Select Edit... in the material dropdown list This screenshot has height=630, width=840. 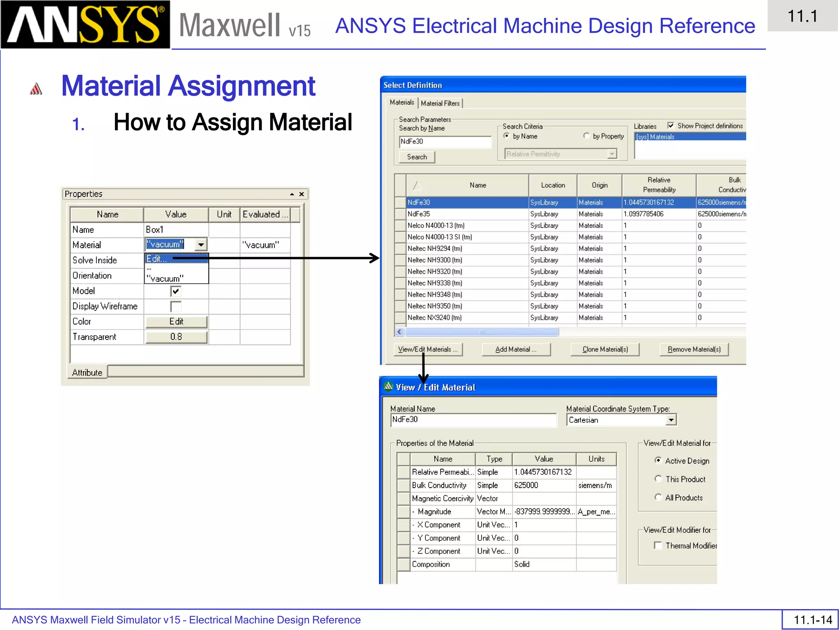coord(177,259)
